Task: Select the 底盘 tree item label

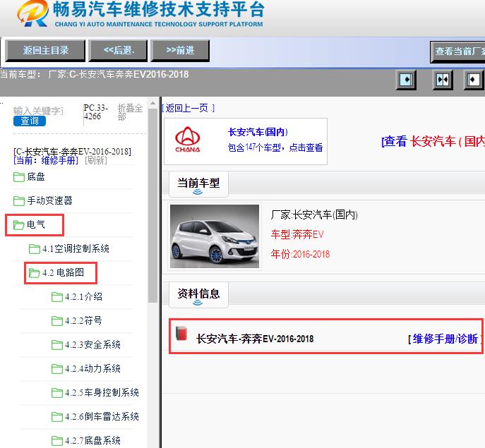Action: pos(36,177)
